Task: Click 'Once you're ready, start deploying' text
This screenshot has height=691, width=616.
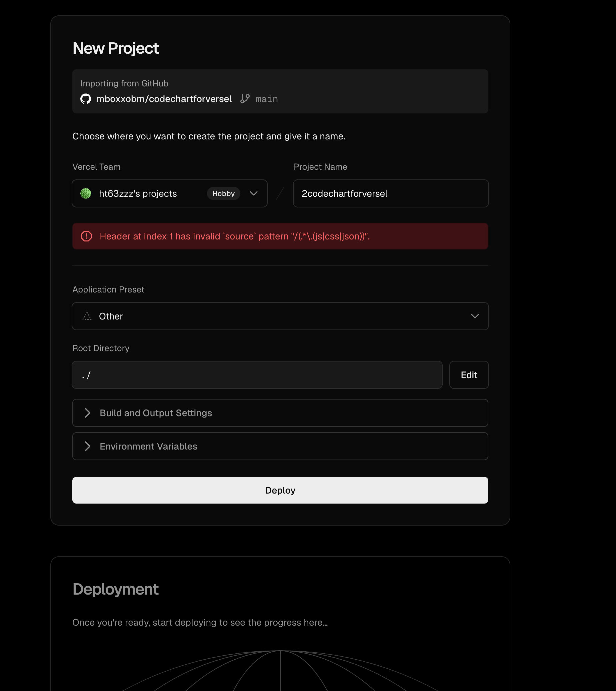Action: (x=200, y=622)
